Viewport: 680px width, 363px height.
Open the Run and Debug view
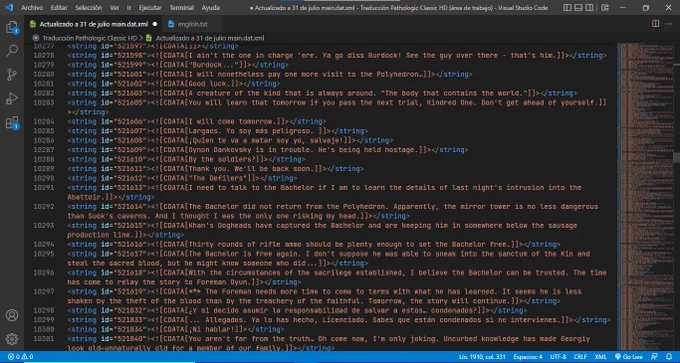coord(12,98)
